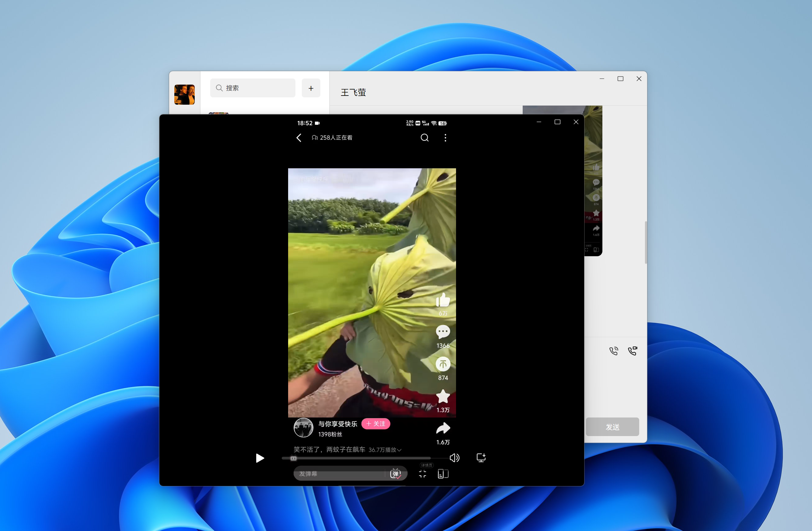Minimize the chat window
This screenshot has height=531, width=812.
point(602,79)
